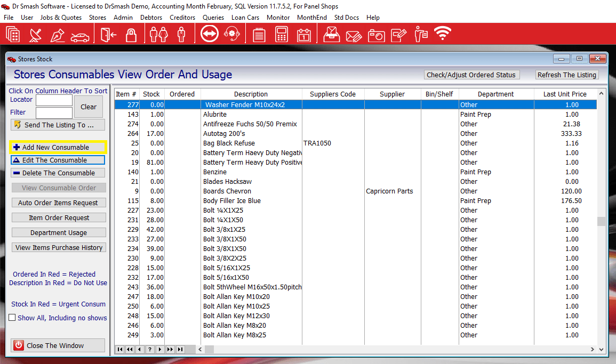Click the padlock icon in toolbar
Screen dimensions: 616x364
pos(131,35)
